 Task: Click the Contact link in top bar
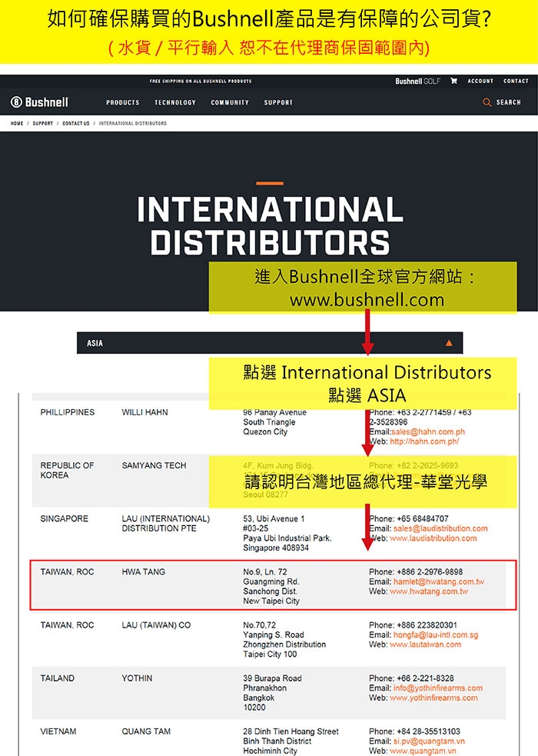(516, 81)
